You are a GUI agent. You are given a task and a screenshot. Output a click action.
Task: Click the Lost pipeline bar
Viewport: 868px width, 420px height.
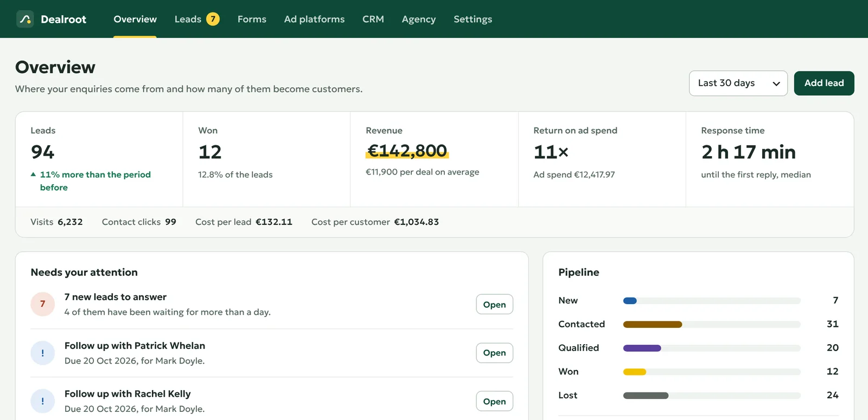click(x=712, y=396)
